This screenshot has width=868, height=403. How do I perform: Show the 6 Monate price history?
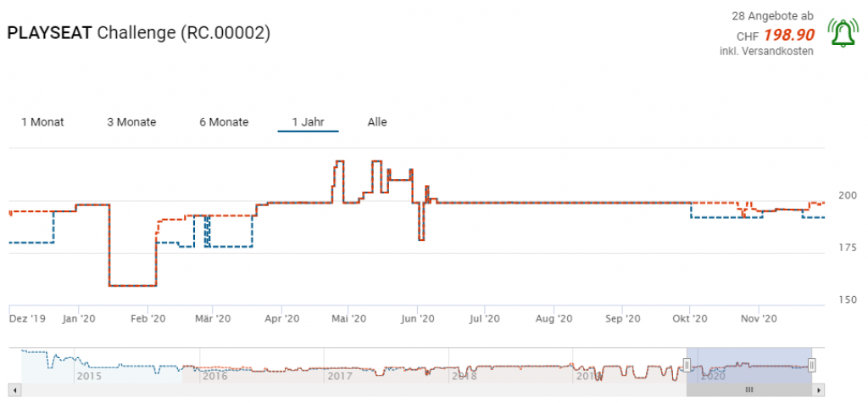pos(224,122)
